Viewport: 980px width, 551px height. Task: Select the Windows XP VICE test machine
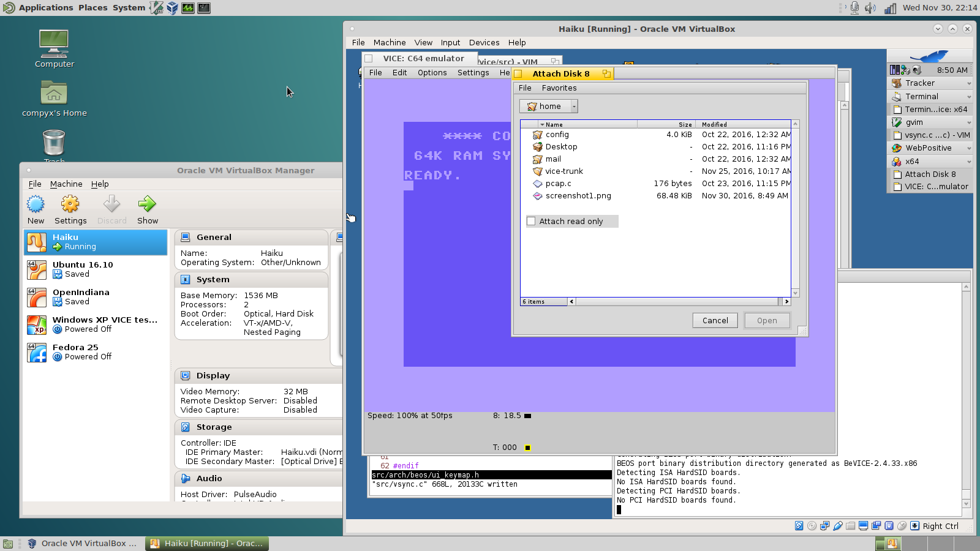tap(96, 324)
